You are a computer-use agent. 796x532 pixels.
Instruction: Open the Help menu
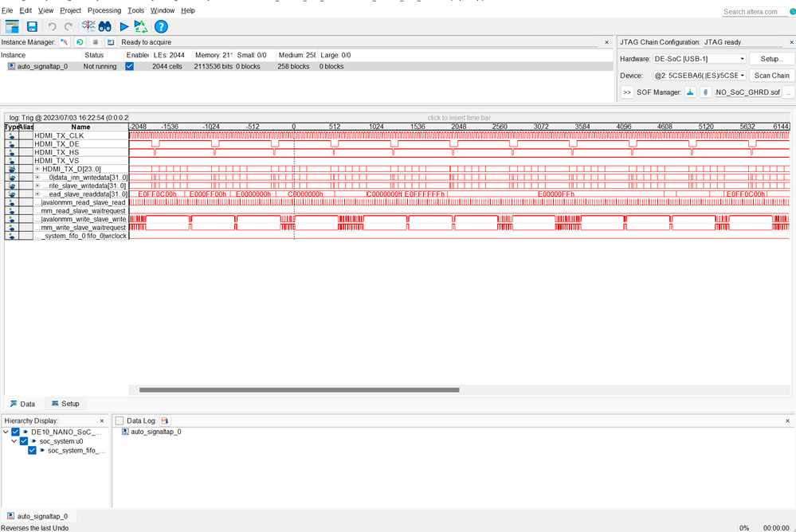click(x=188, y=10)
